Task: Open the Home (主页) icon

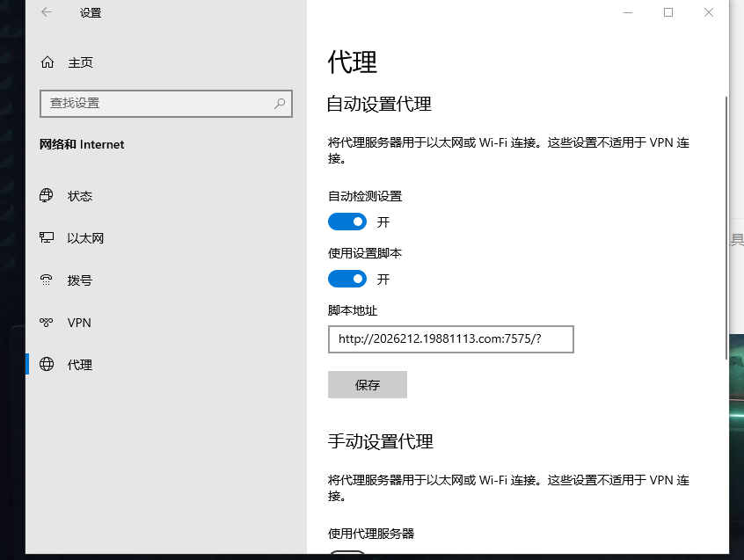Action: click(47, 62)
